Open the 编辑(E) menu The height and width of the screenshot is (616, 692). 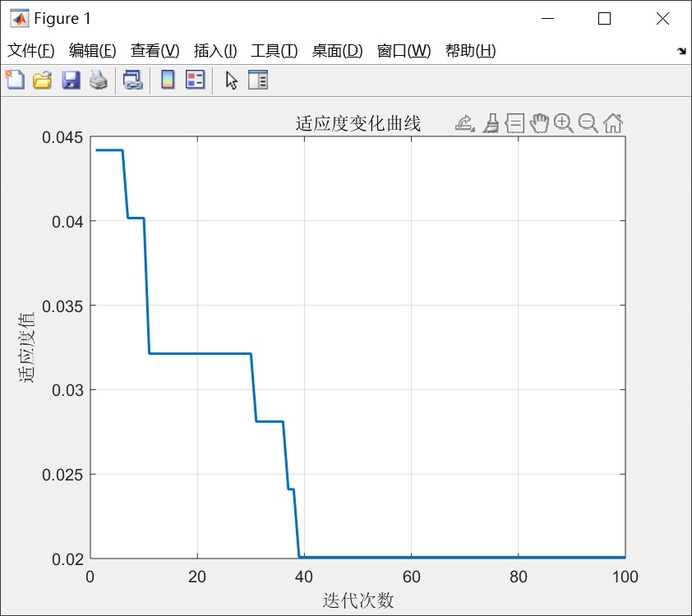click(x=93, y=51)
